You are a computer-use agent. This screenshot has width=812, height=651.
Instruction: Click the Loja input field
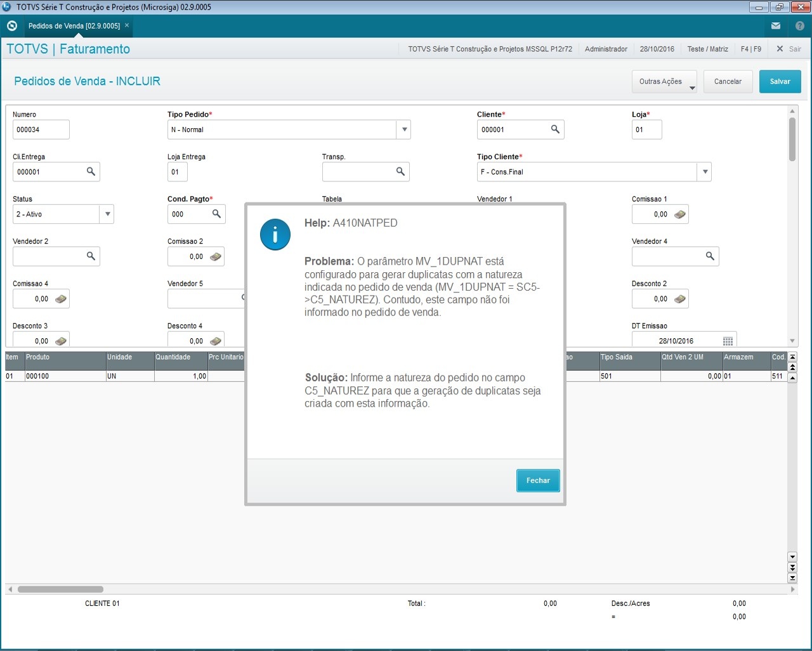pos(647,129)
